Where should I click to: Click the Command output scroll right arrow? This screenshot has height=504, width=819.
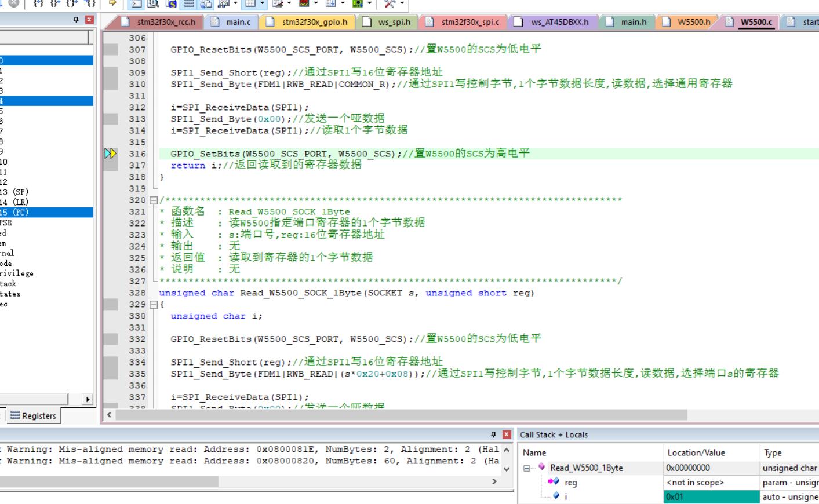click(x=494, y=481)
